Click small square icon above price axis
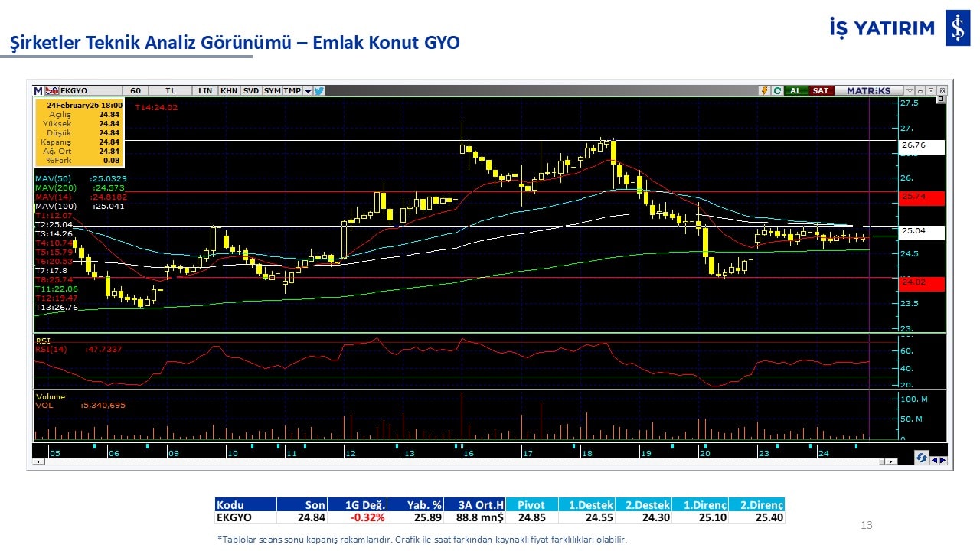 (x=941, y=99)
